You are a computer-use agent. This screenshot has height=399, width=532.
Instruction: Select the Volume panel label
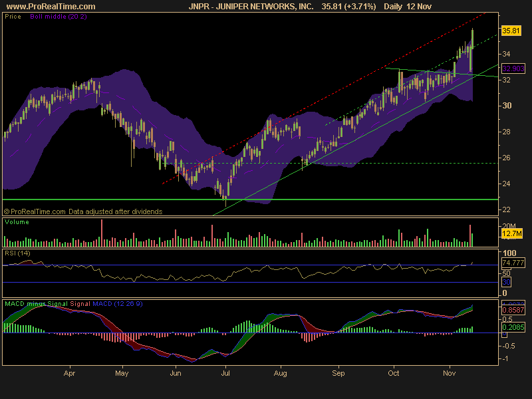[17, 222]
